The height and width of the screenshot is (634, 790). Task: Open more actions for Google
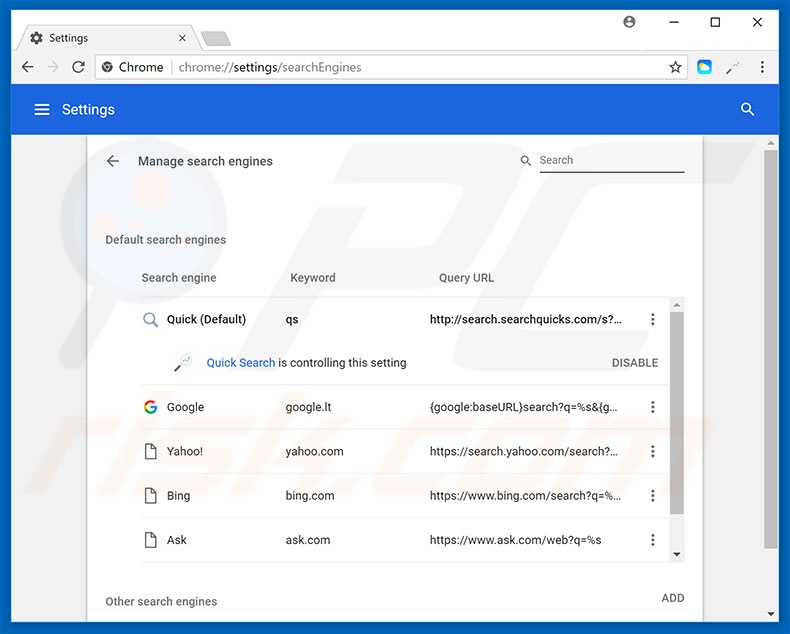pyautogui.click(x=652, y=407)
